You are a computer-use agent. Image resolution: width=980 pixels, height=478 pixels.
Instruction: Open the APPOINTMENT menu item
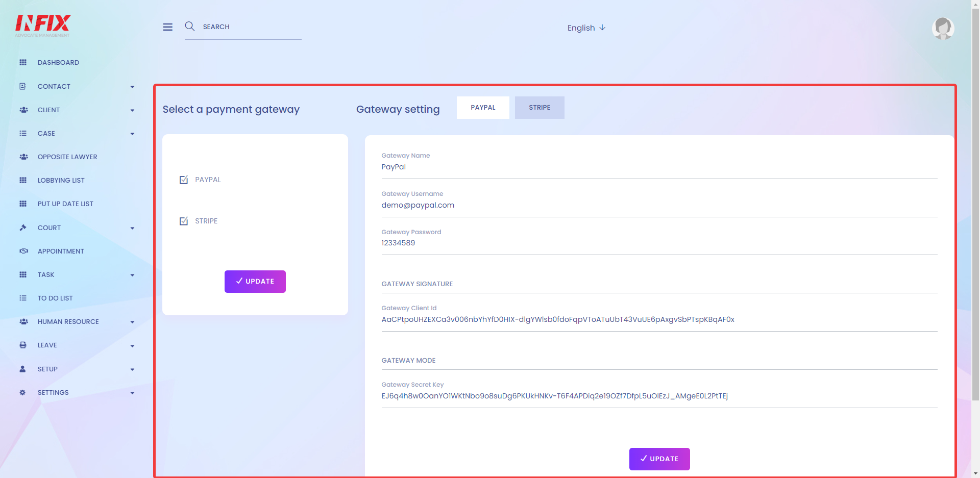61,251
